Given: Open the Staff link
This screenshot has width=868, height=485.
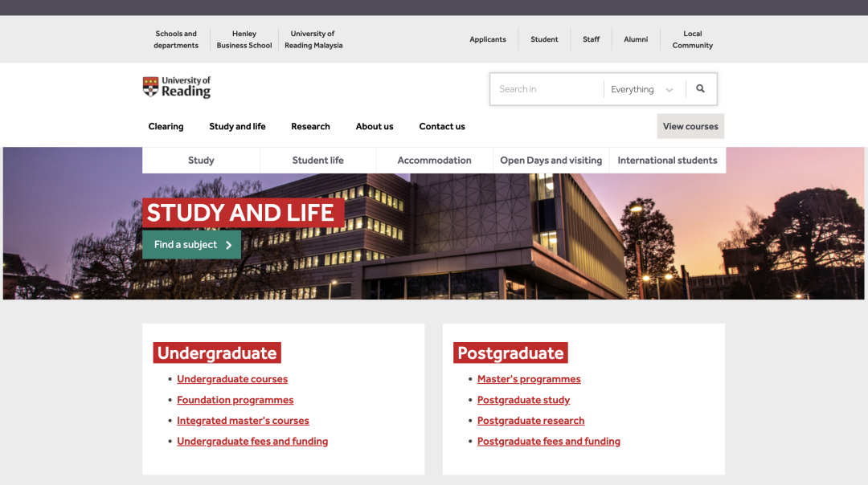Looking at the screenshot, I should pos(592,39).
